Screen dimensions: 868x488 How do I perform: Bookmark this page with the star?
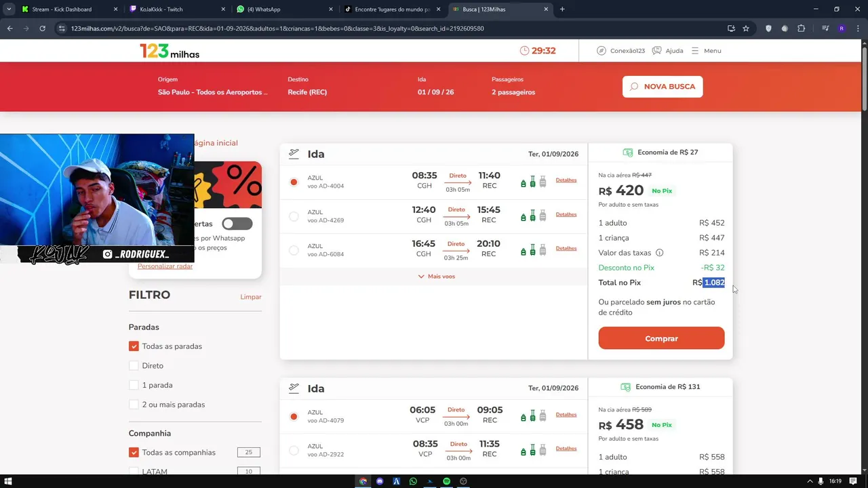tap(746, 28)
